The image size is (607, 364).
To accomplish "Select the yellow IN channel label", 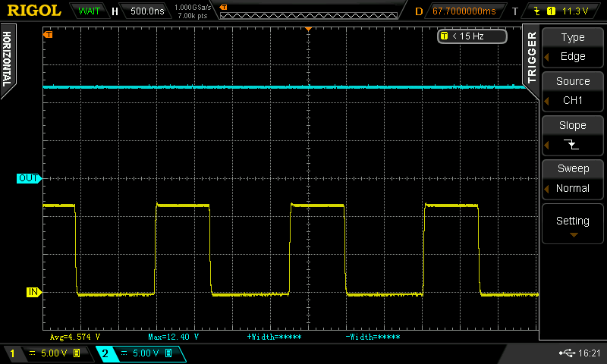I will click(33, 292).
